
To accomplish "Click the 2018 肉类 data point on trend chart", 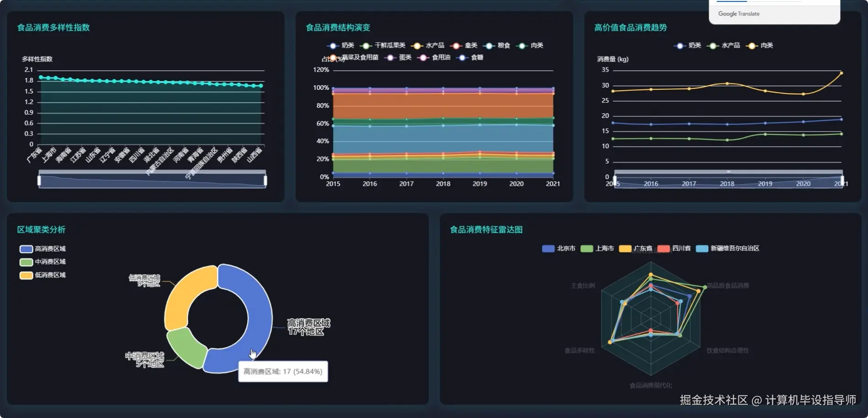I will point(727,83).
